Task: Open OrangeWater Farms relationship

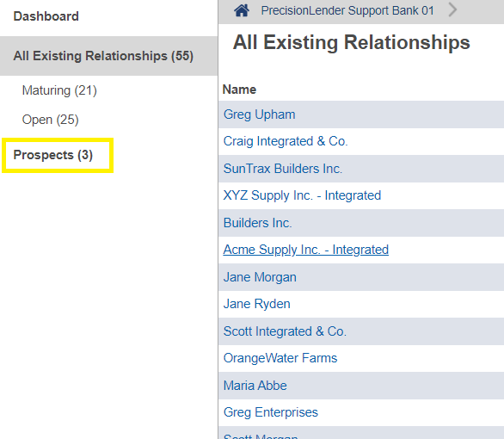Action: [x=280, y=358]
